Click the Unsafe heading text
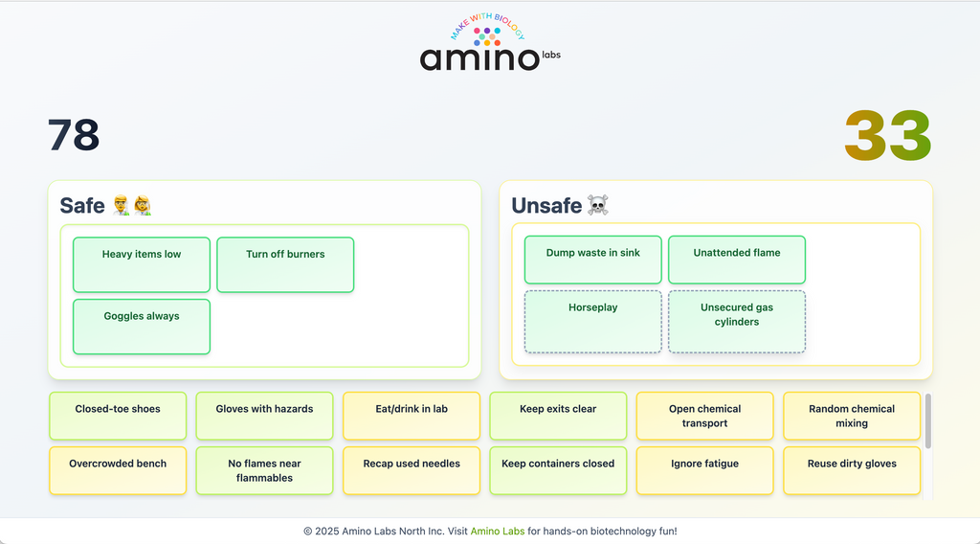980x544 pixels. point(546,206)
